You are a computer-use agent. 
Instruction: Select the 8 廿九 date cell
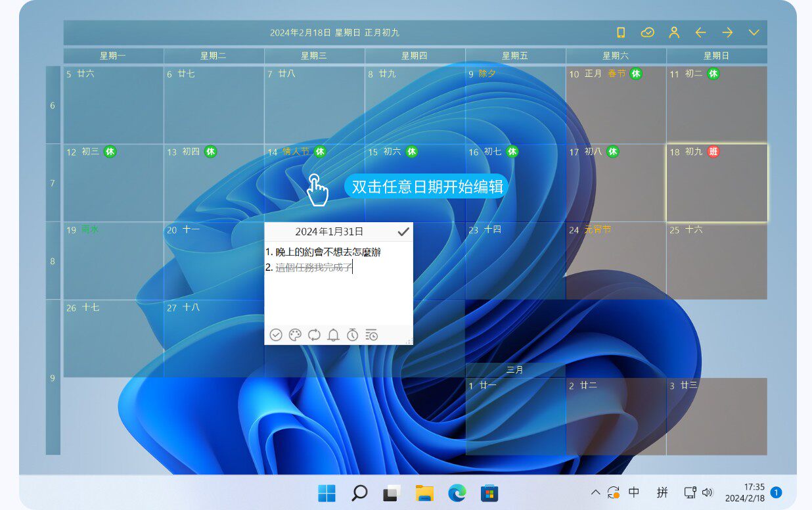415,105
